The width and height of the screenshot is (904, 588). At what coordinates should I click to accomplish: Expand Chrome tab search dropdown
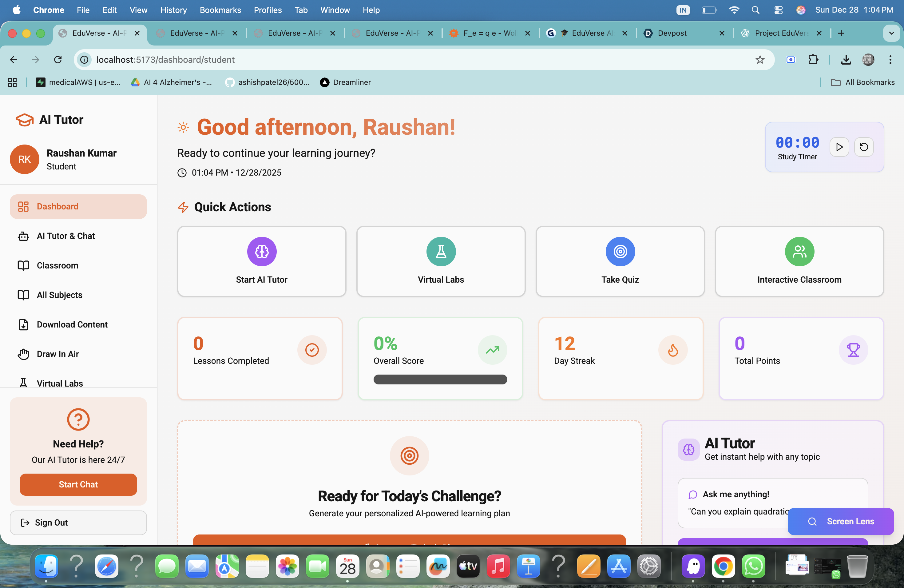[891, 33]
